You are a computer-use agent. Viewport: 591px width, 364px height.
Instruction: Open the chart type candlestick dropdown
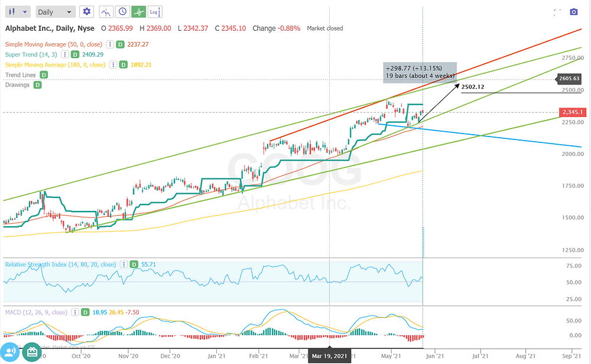(x=18, y=12)
